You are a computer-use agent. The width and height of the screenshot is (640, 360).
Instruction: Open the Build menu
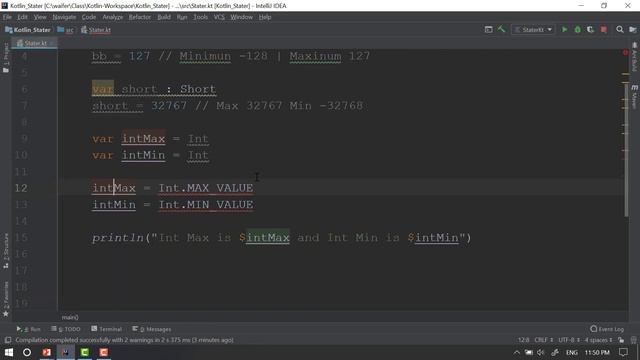point(164,17)
